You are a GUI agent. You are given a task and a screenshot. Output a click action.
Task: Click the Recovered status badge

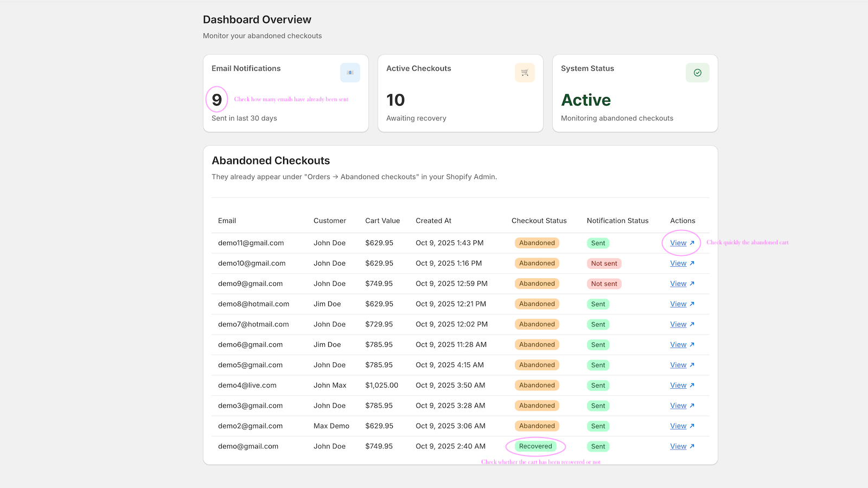(x=535, y=446)
